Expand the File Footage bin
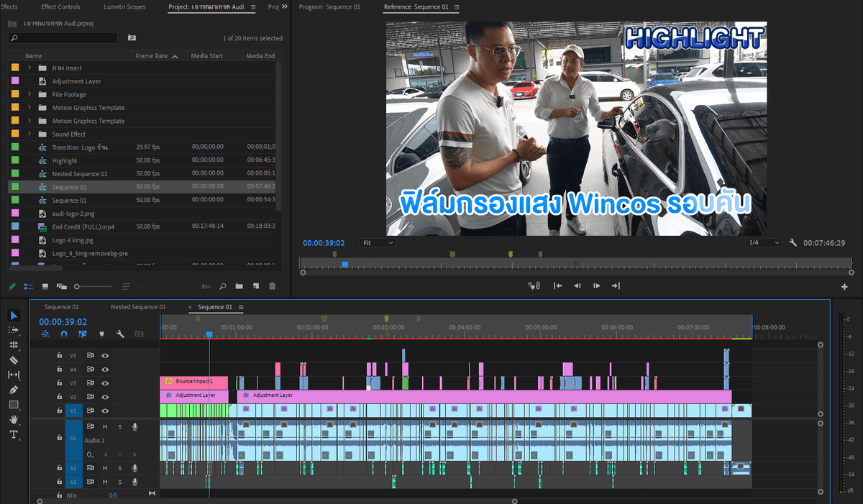This screenshot has width=863, height=504. [x=29, y=94]
